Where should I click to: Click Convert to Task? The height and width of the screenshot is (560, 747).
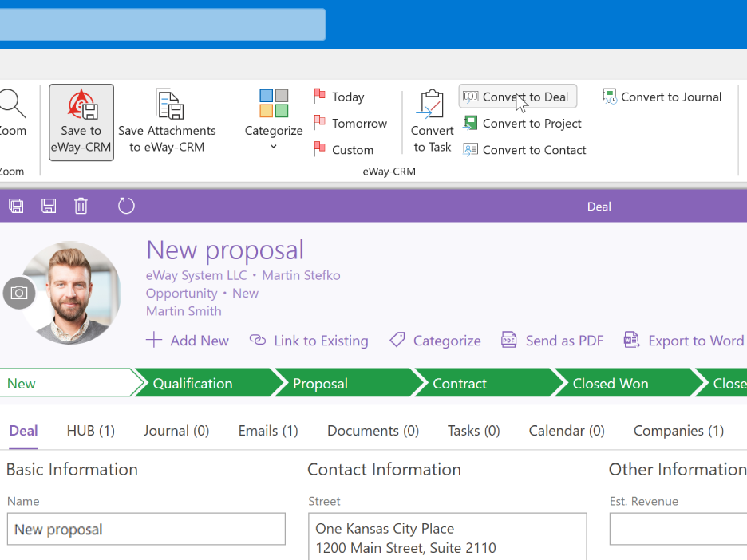click(432, 121)
